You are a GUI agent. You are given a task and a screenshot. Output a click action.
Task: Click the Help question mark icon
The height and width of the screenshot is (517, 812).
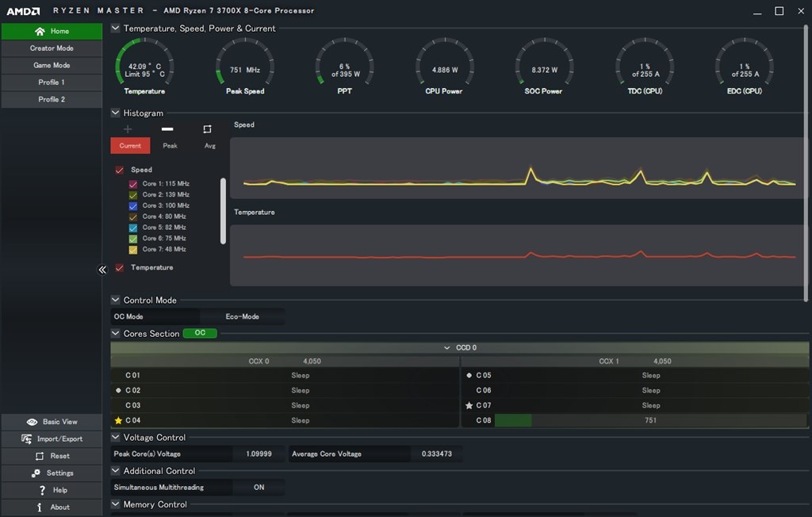coord(42,490)
